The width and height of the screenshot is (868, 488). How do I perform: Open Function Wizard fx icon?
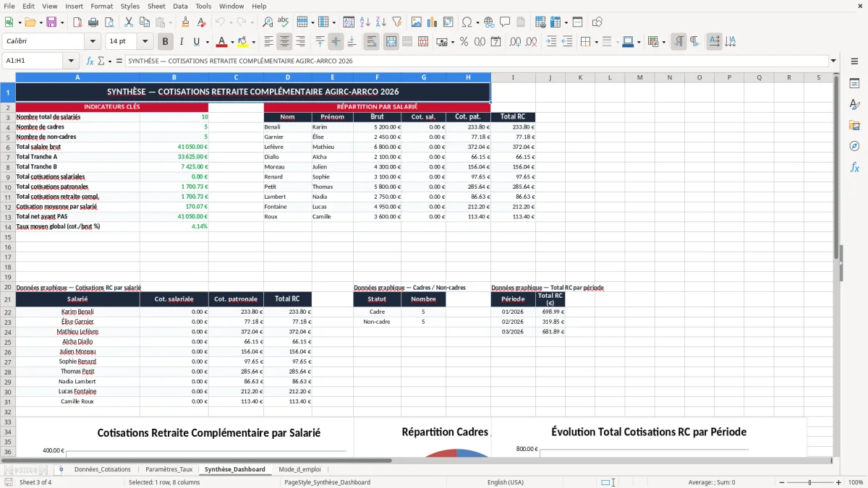coord(90,61)
